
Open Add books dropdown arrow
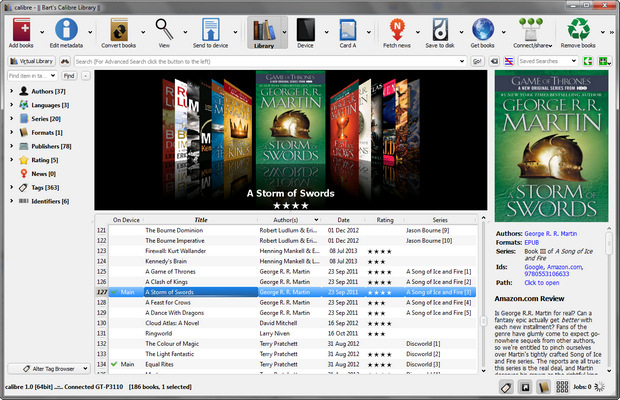click(42, 32)
